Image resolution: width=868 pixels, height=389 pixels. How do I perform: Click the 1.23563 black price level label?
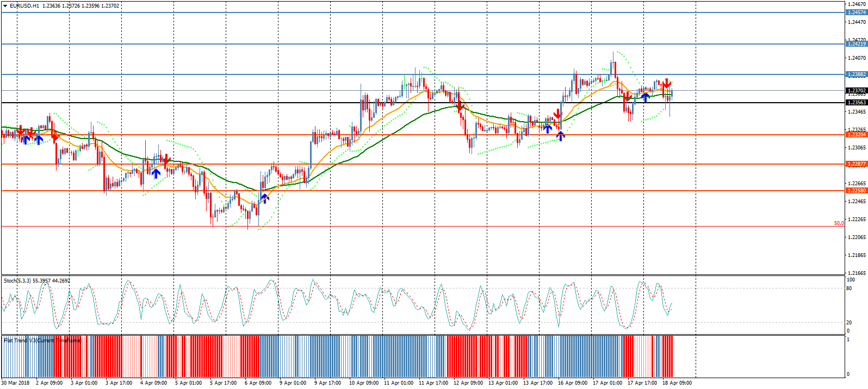tap(856, 103)
